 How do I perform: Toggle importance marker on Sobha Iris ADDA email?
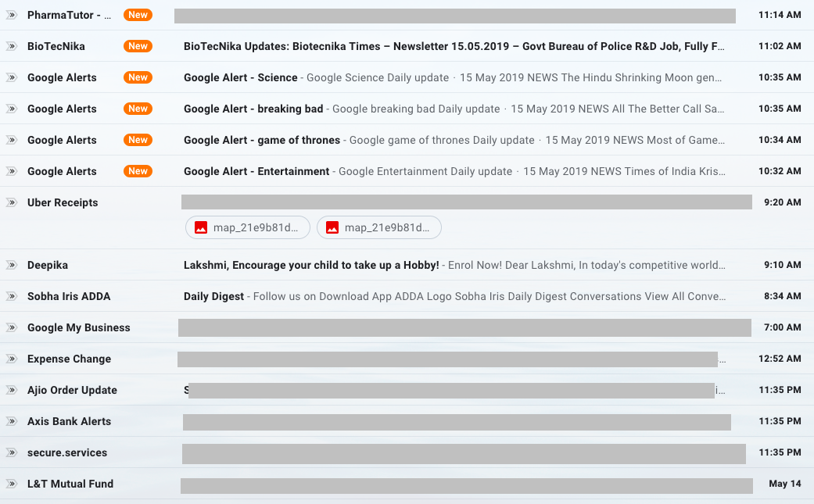point(12,296)
